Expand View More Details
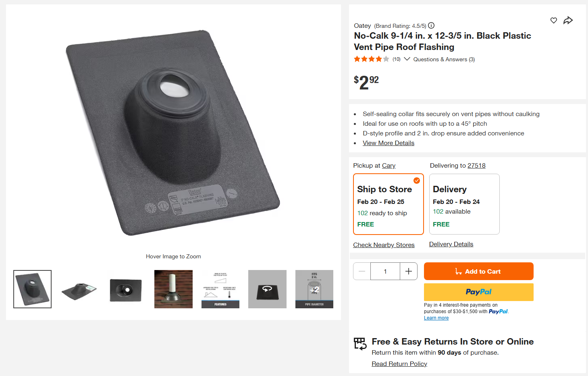This screenshot has width=588, height=376. coord(388,143)
